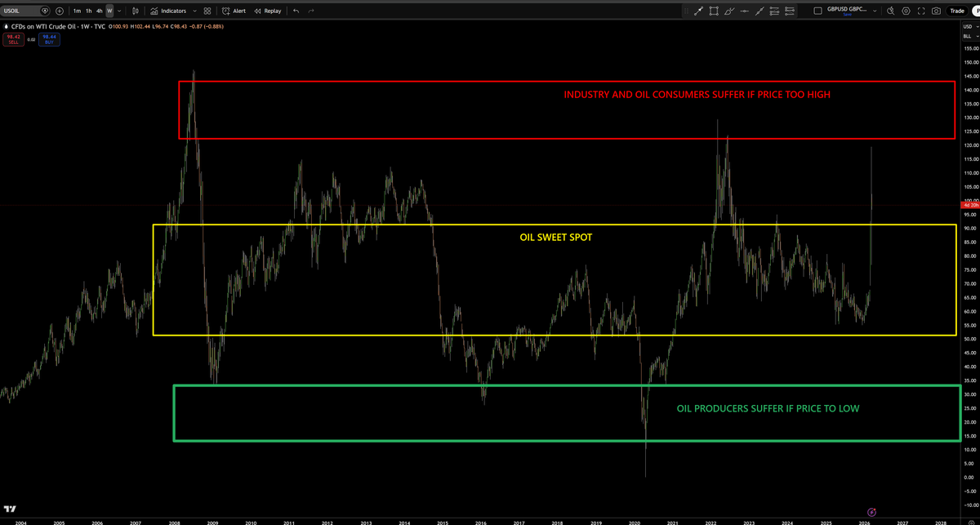980x525 pixels.
Task: Click the eye icon inside the symbol box
Action: [x=44, y=11]
